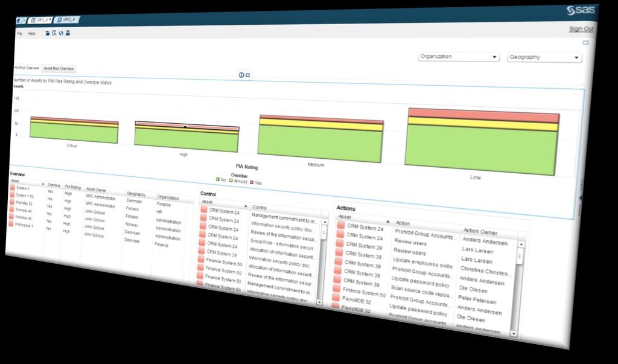
Task: Click the refresh toolbar icon
Action: (x=61, y=34)
